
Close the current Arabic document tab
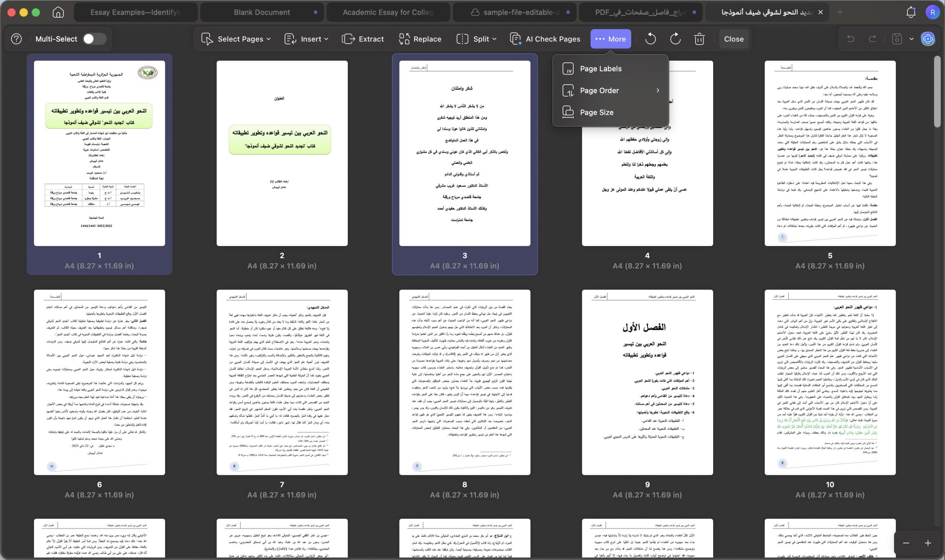click(x=820, y=12)
